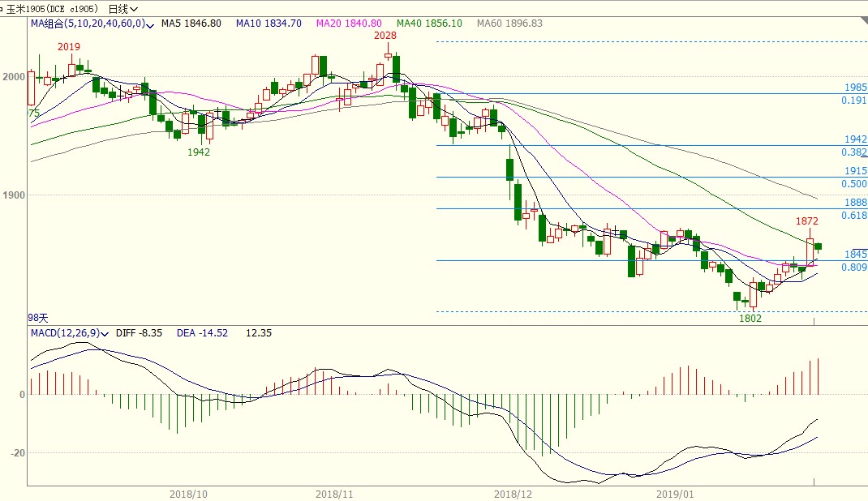The height and width of the screenshot is (501, 868).
Task: Click the 玉米1905 contract title
Action: click(53, 9)
